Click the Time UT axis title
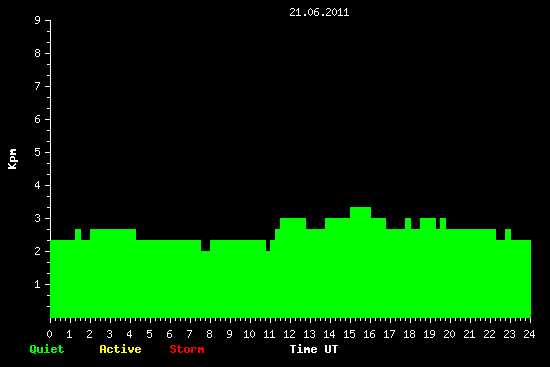Image resolution: width=550 pixels, height=367 pixels. coord(314,349)
